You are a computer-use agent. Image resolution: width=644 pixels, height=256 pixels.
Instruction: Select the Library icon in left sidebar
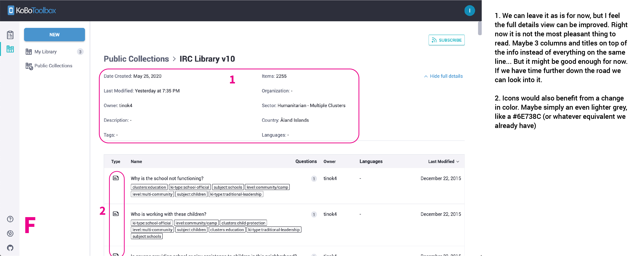pyautogui.click(x=10, y=49)
